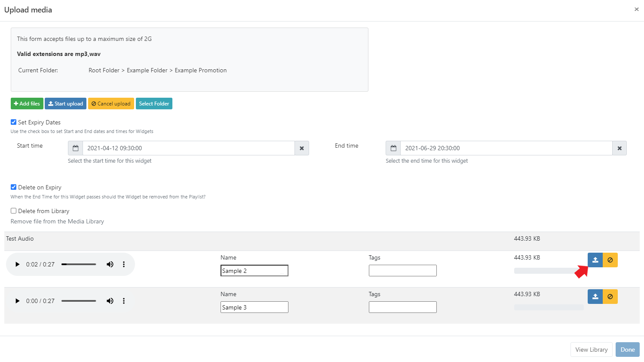
Task: Open the Start time calendar picker
Action: pyautogui.click(x=76, y=148)
